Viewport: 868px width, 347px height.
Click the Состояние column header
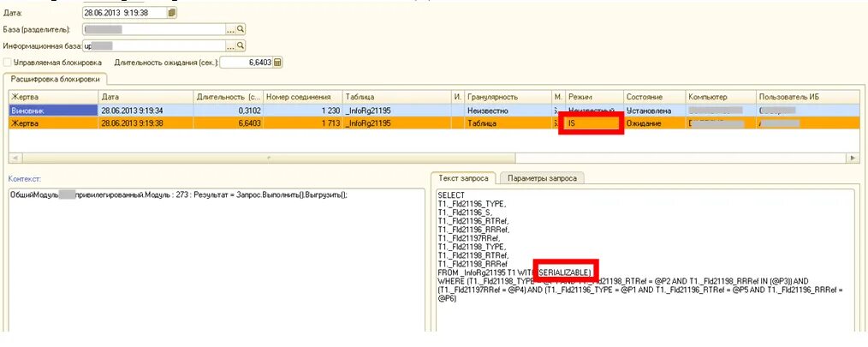click(x=654, y=97)
